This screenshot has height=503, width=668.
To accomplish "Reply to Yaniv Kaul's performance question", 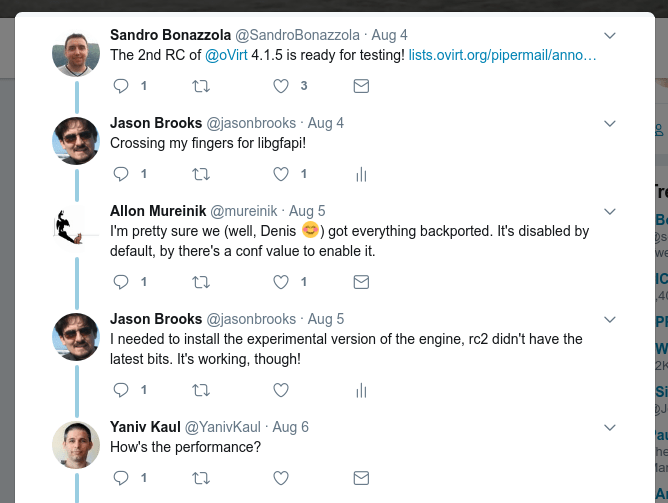I will tap(122, 478).
